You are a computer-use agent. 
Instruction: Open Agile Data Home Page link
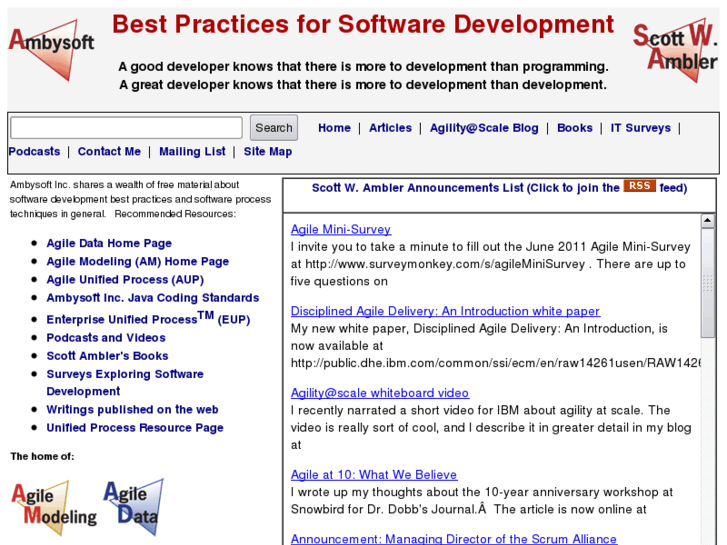coord(109,244)
